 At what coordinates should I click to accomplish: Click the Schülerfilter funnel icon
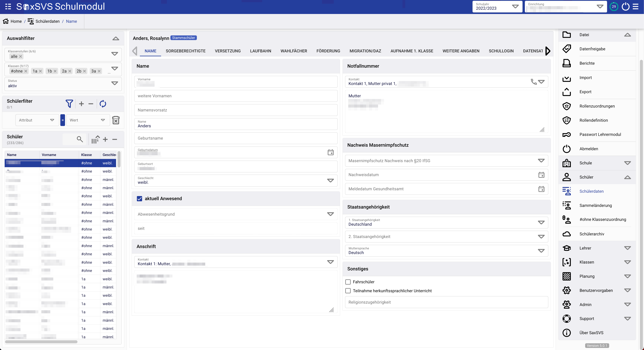pos(69,104)
